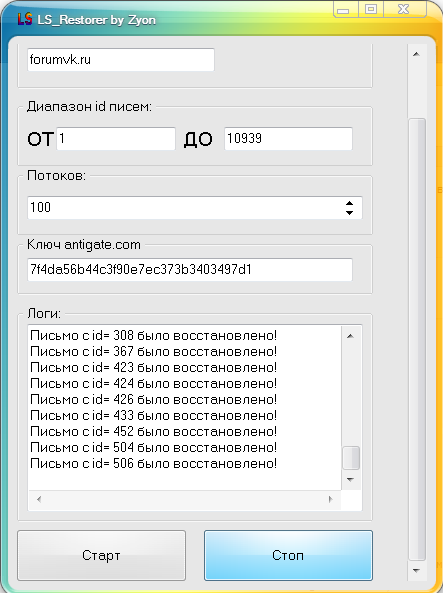The height and width of the screenshot is (593, 443).
Task: Select the log line with id= 506
Action: (154, 463)
